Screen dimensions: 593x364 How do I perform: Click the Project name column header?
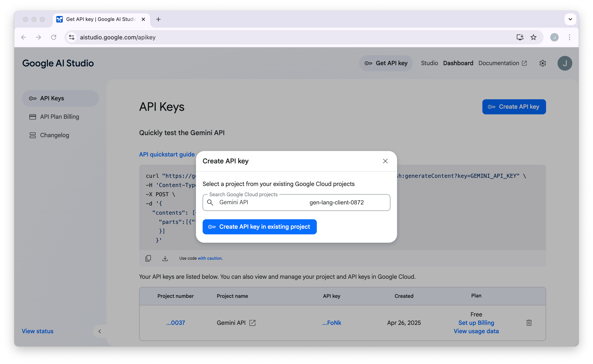click(x=232, y=296)
